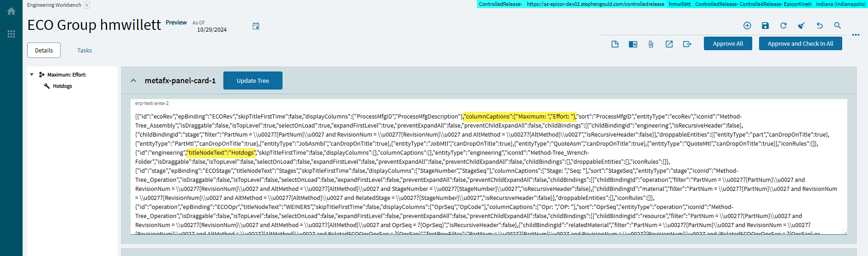Click the open-in-new-window icon
Viewport: 868px width, 256px height.
tap(669, 44)
